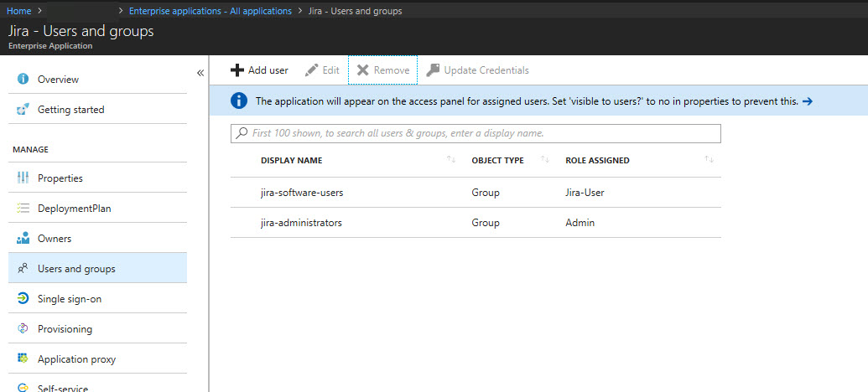Open the Single sign-on menu item

click(97, 298)
